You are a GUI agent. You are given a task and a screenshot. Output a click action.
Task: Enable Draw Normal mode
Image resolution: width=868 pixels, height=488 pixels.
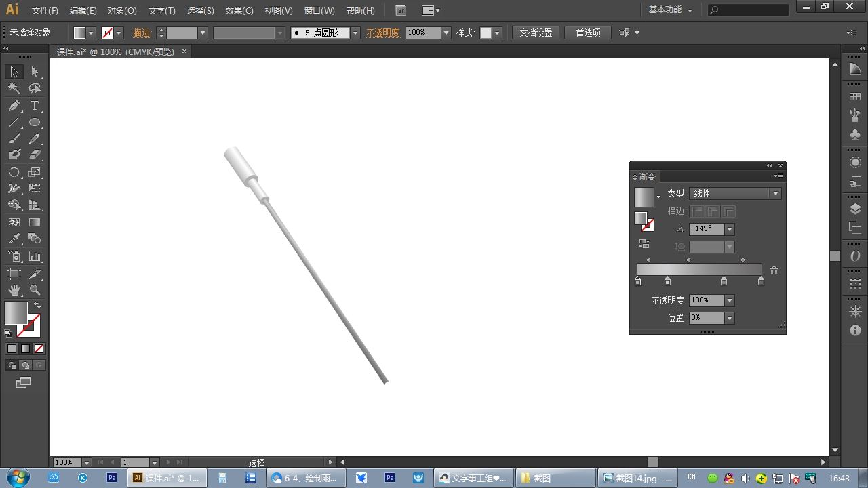tap(12, 365)
